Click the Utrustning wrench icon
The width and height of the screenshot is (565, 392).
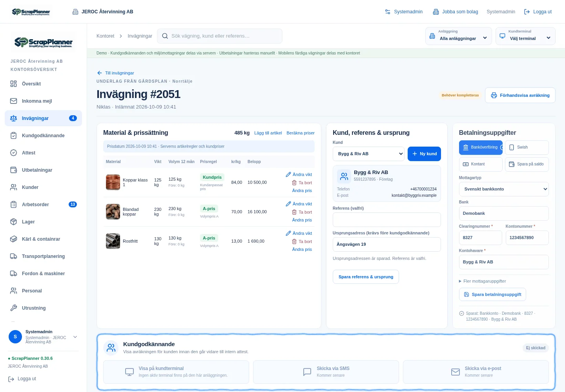pos(14,308)
